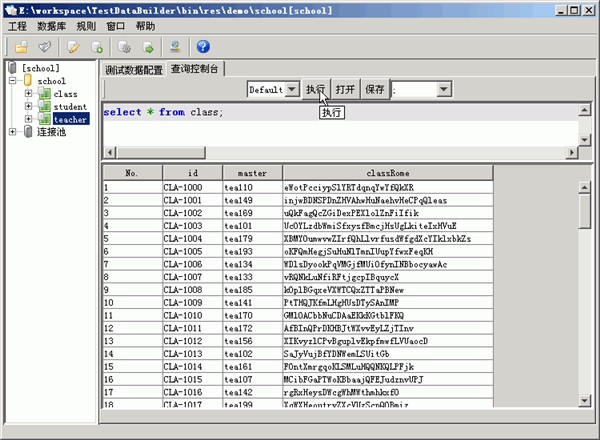The width and height of the screenshot is (600, 440).
Task: Open the 数据库 menu
Action: (51, 26)
